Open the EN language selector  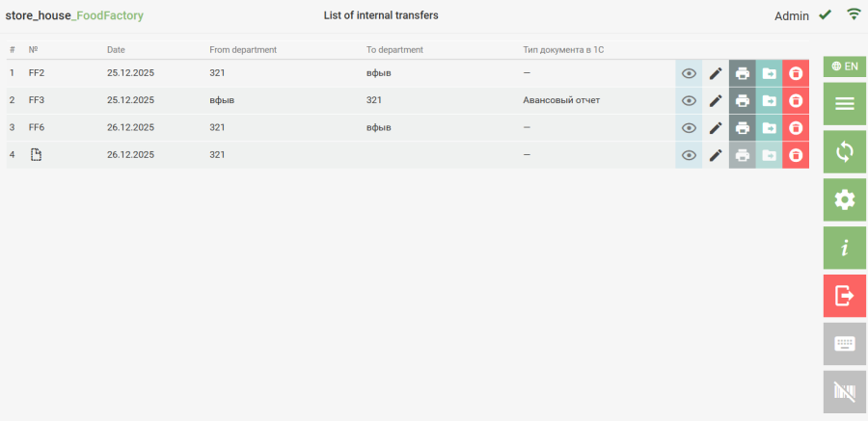(844, 66)
